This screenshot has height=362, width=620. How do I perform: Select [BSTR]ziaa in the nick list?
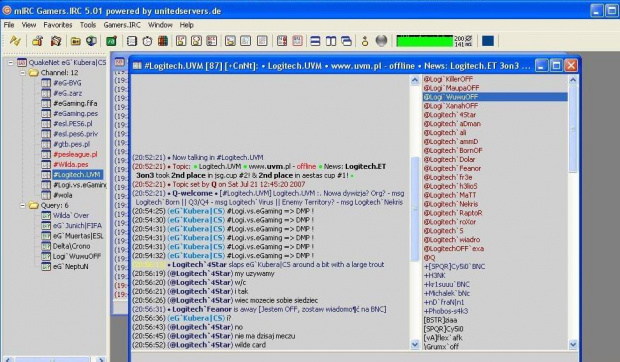pos(440,320)
